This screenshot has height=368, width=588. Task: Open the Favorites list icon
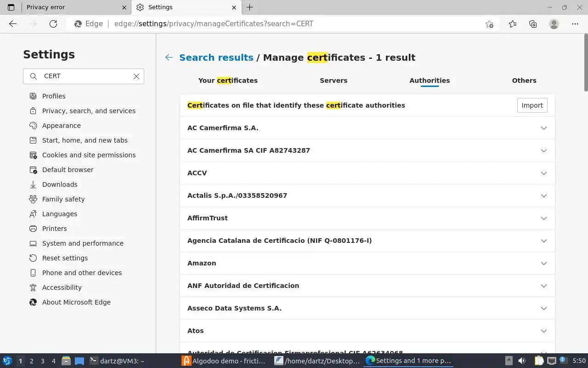(513, 24)
